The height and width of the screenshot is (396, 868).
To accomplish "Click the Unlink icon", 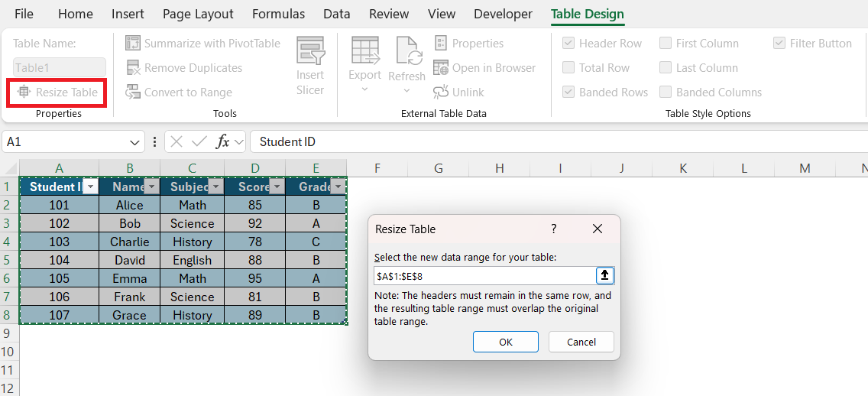I will 441,92.
